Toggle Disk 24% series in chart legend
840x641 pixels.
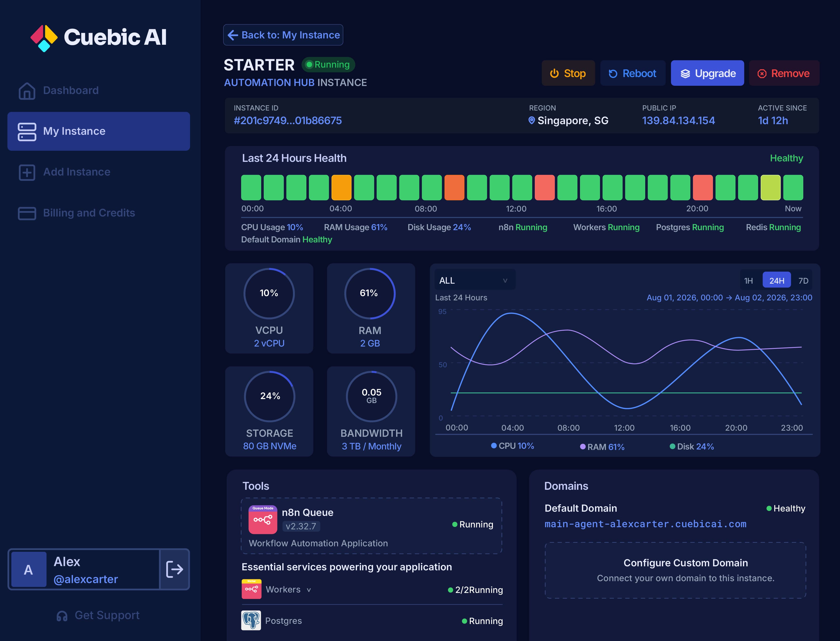tap(692, 446)
